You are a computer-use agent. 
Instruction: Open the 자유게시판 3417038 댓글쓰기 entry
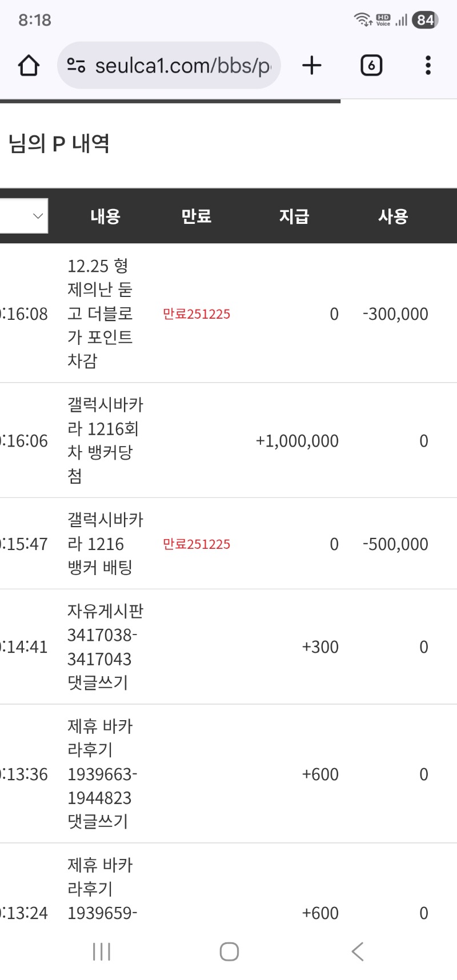(105, 647)
